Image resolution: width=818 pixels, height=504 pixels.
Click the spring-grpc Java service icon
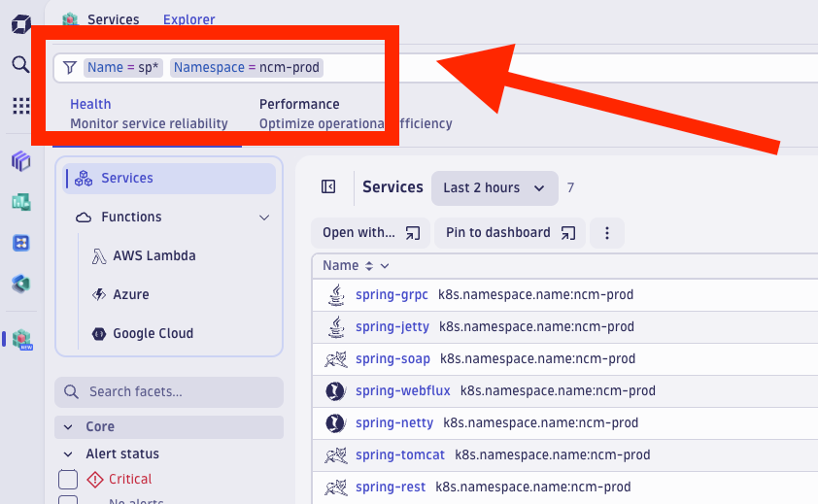pos(335,295)
